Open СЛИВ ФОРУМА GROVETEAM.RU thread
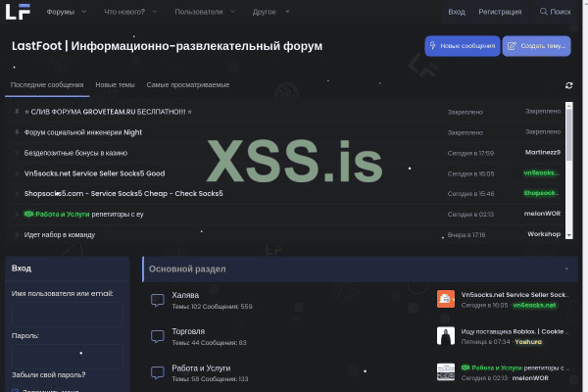 108,112
